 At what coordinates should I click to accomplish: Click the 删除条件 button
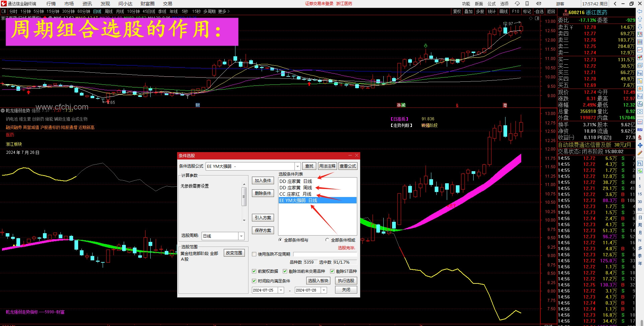(x=263, y=193)
